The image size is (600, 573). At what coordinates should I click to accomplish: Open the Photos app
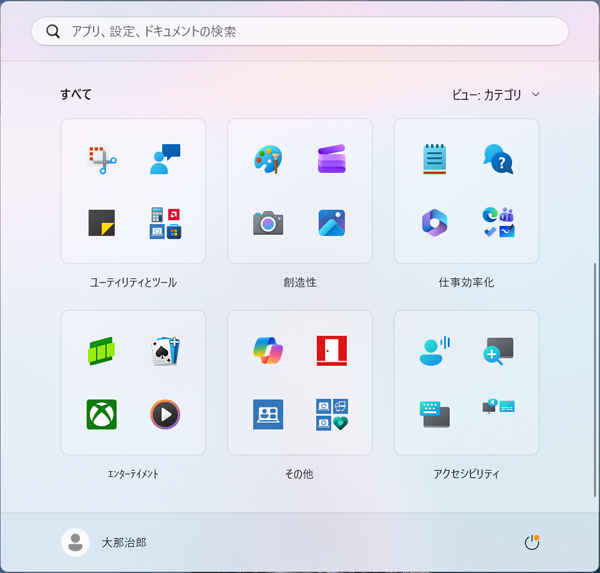click(x=332, y=222)
